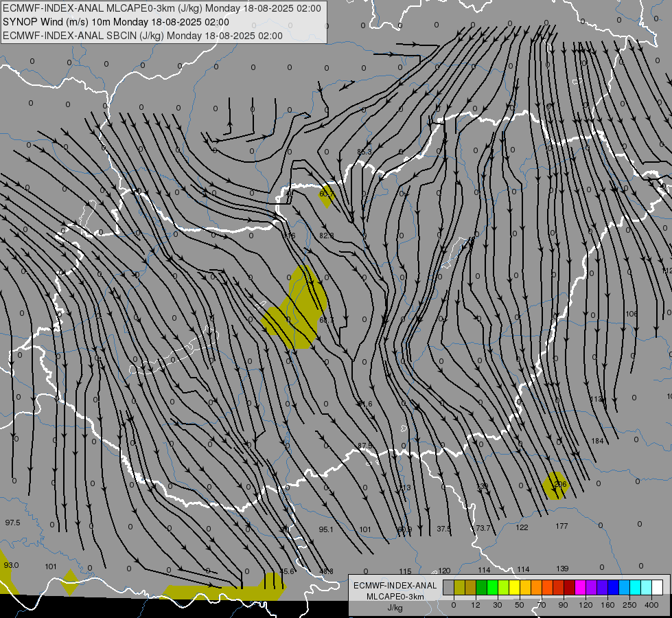Click the 82.3 value on the map
This screenshot has width=672, height=618.
(x=327, y=236)
